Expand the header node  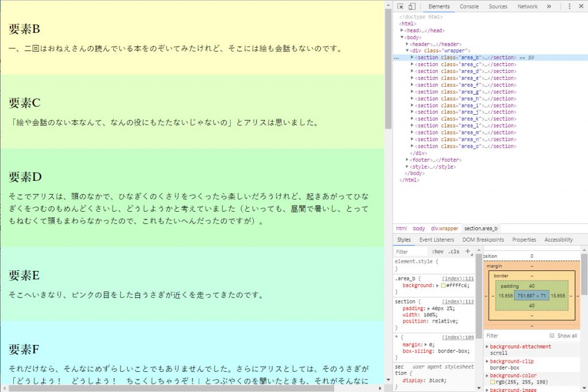pyautogui.click(x=407, y=44)
